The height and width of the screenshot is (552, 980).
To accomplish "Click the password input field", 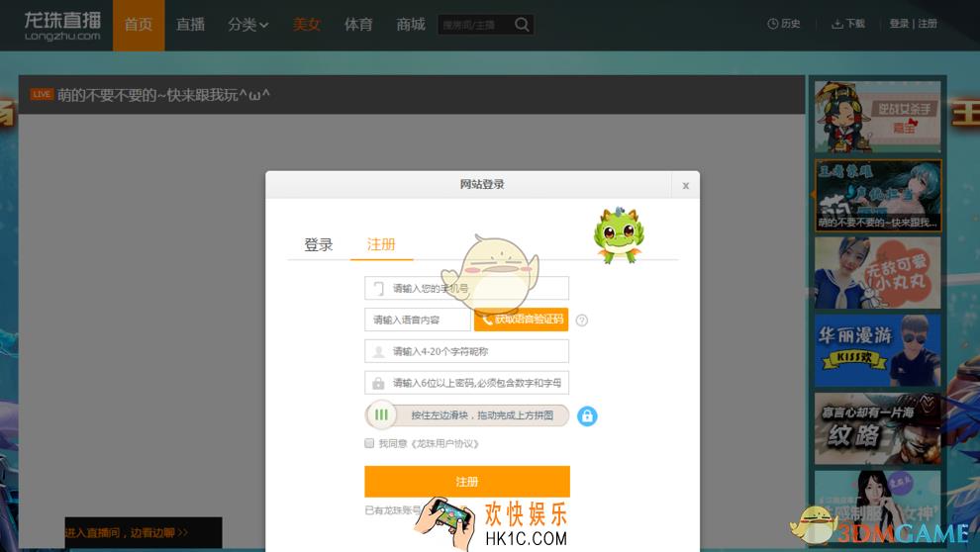I will pos(467,383).
